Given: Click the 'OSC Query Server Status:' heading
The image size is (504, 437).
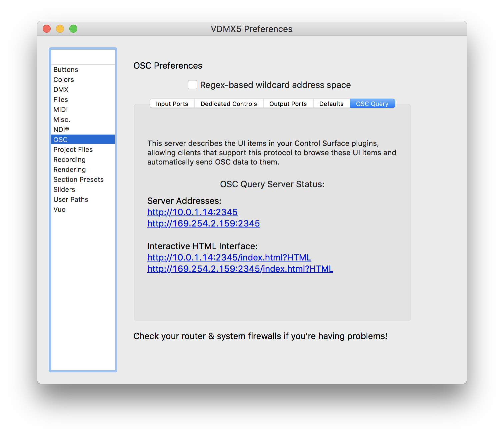Looking at the screenshot, I should [x=272, y=184].
